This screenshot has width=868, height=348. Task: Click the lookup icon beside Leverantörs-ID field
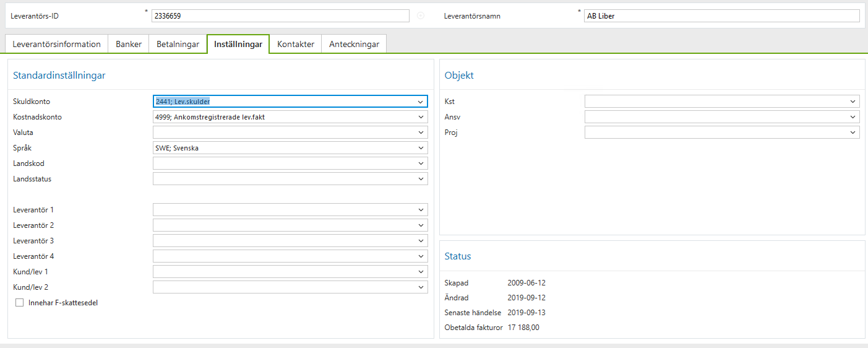421,16
